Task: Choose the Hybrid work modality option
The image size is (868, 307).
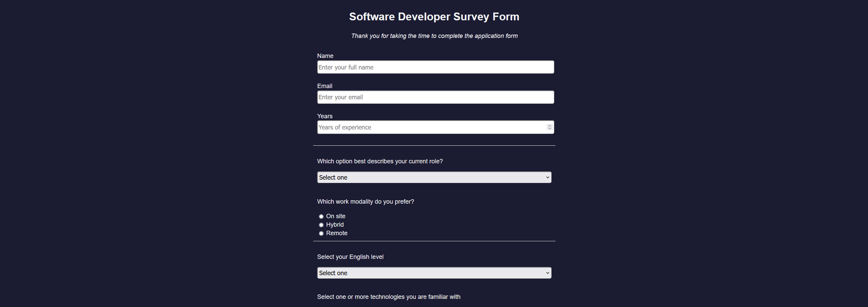Action: click(x=321, y=225)
